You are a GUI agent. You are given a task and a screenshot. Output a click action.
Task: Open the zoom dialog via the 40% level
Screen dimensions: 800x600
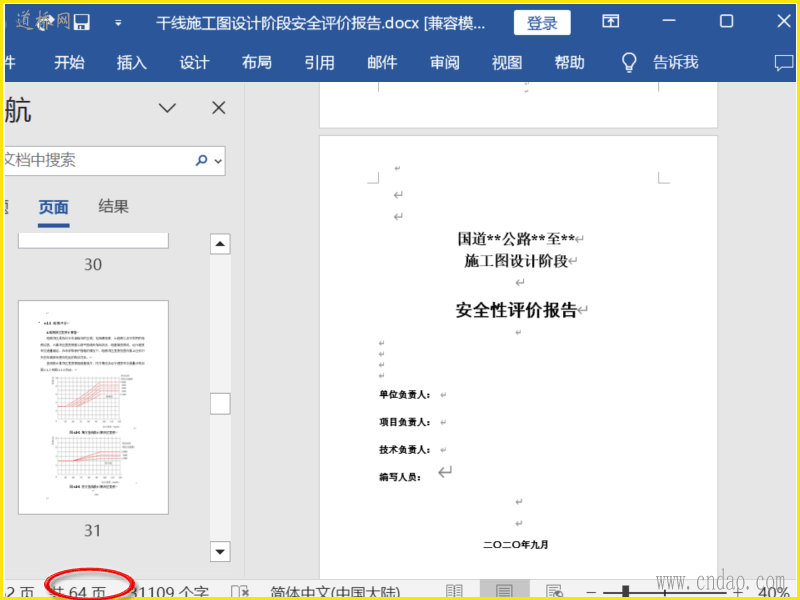774,593
